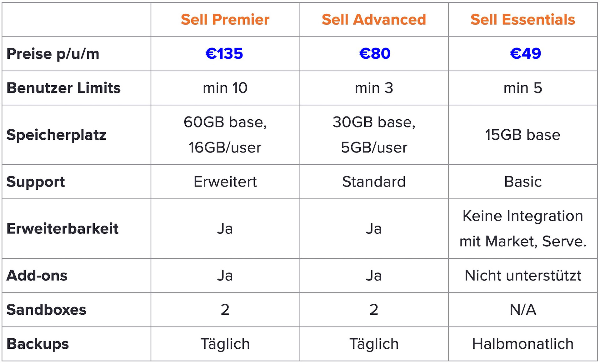Click the Add-ons row label
Image resolution: width=600 pixels, height=364 pixels.
click(x=37, y=276)
